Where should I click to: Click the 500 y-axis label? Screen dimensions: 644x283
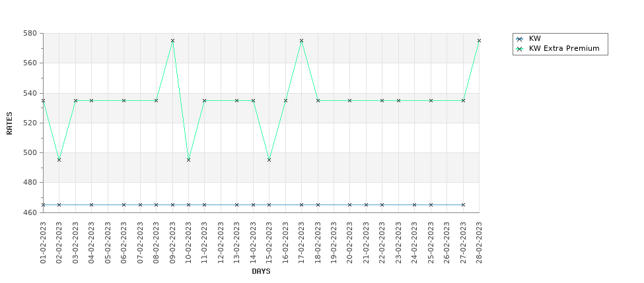click(x=31, y=152)
